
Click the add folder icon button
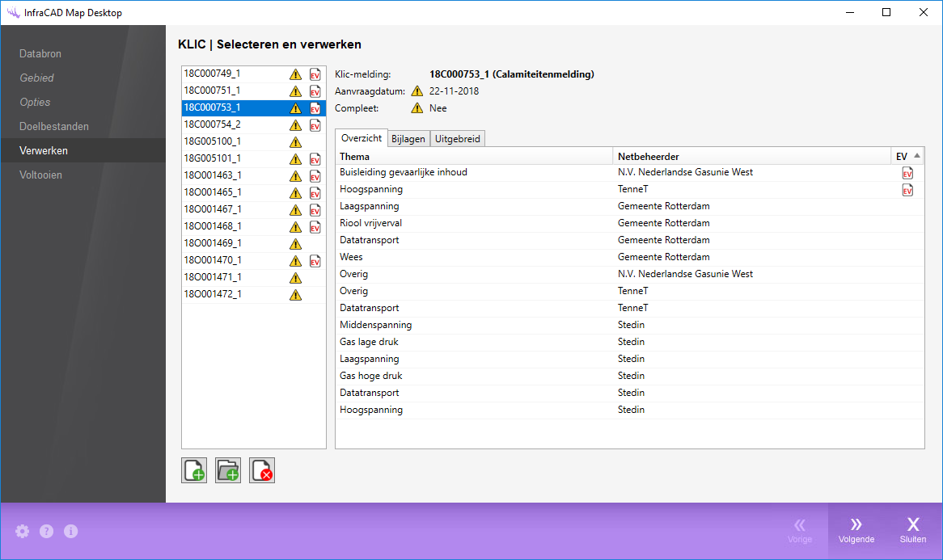(228, 470)
